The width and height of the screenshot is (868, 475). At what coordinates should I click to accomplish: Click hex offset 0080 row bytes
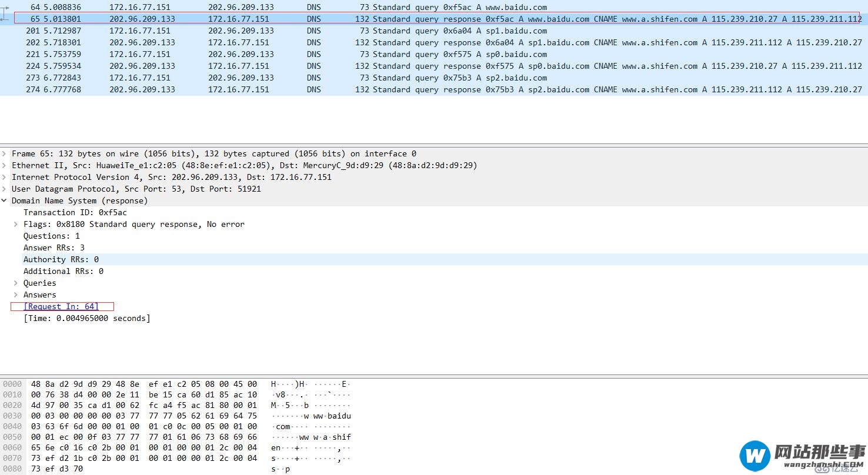(57, 469)
